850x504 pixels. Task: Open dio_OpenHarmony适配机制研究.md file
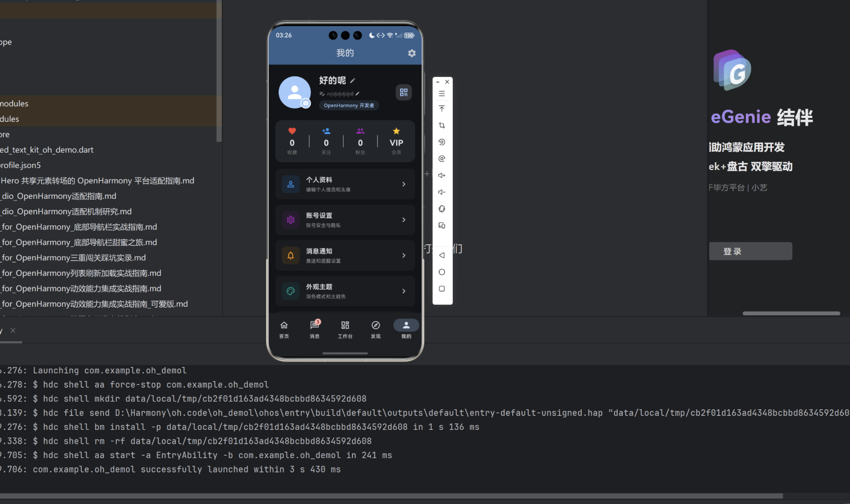tap(66, 212)
